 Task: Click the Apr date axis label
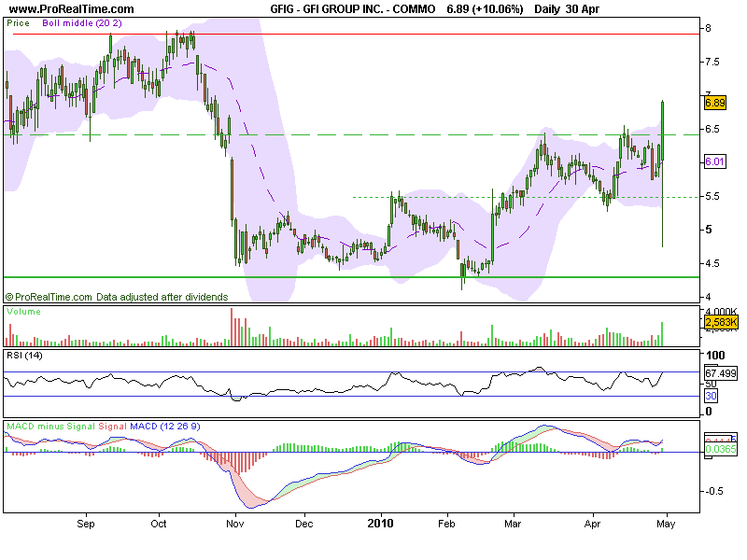[x=592, y=524]
